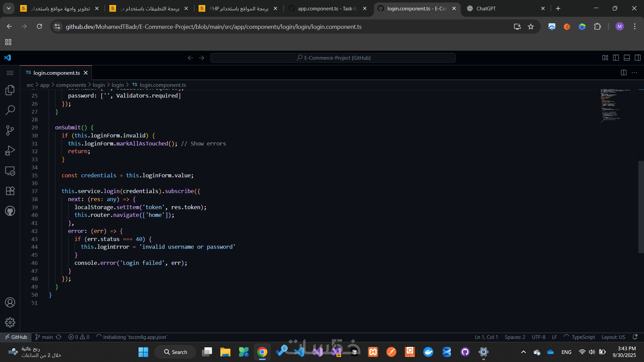The image size is (644, 362).
Task: Select TypeScript language mode in status bar
Action: [583, 337]
